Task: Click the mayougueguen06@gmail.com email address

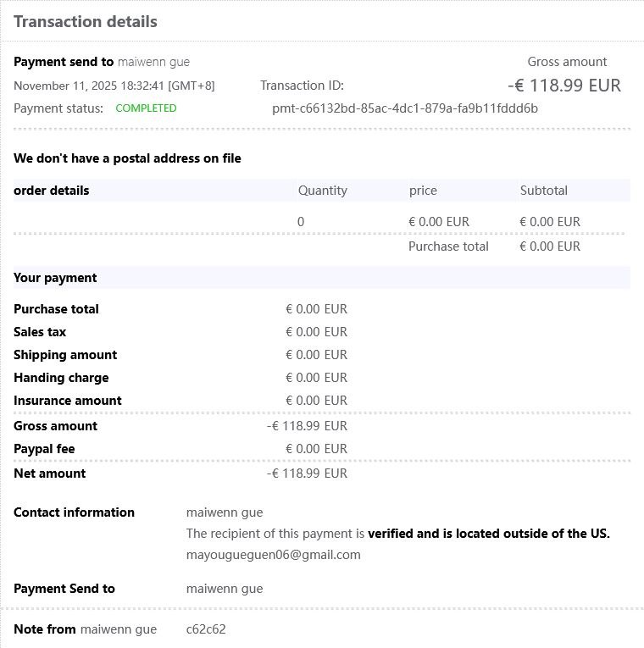Action: [273, 555]
